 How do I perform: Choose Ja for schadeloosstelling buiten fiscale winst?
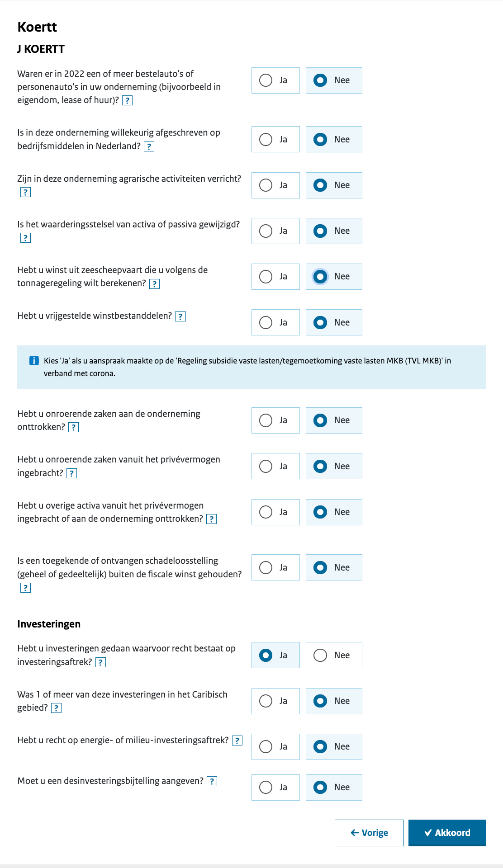tap(275, 567)
